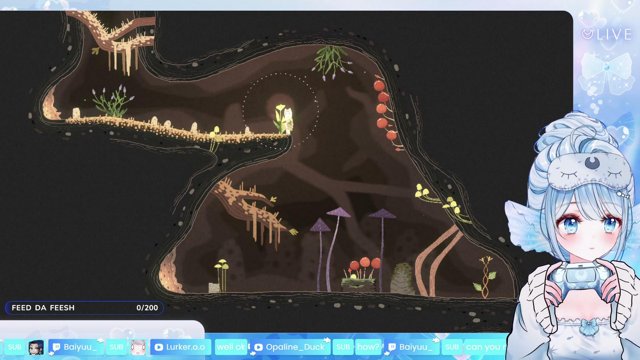Click the FEED DA FEESH goal bar
Image resolution: width=640 pixels, height=360 pixels.
click(84, 308)
